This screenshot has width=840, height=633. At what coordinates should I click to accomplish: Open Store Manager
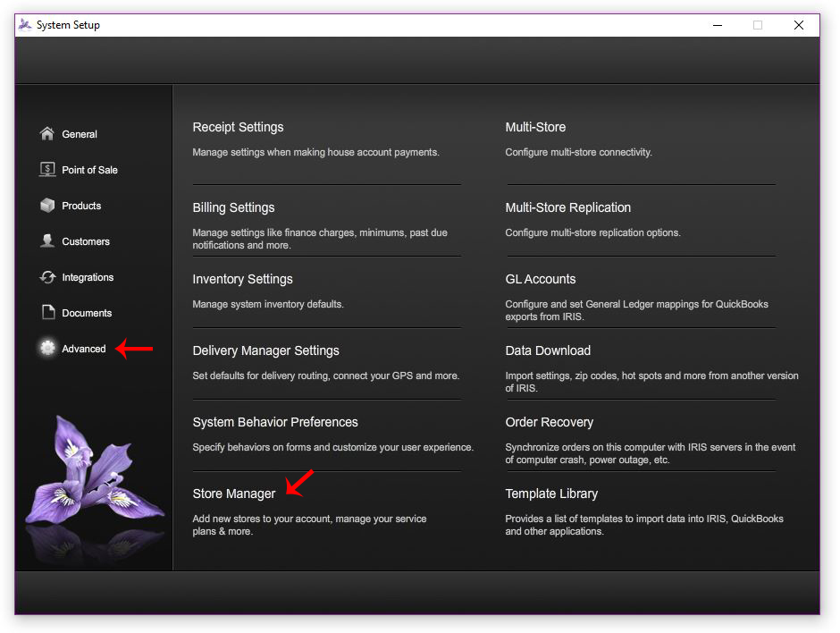click(234, 494)
